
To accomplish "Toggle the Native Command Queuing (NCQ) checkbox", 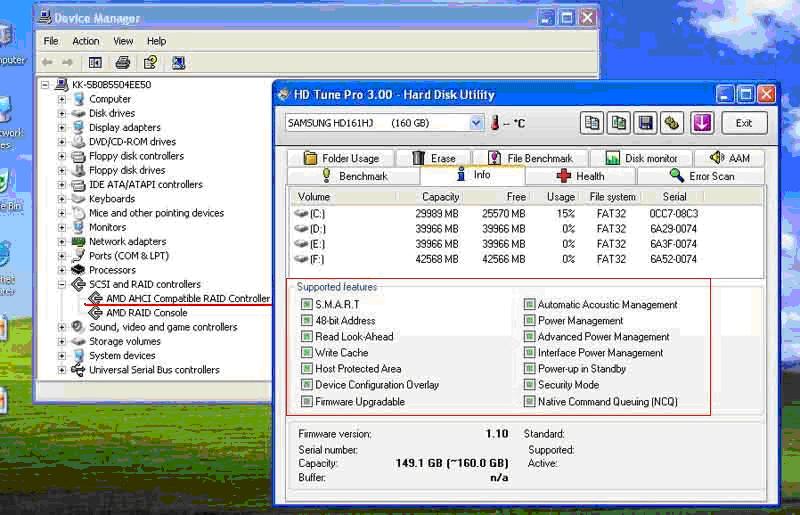I will 529,401.
